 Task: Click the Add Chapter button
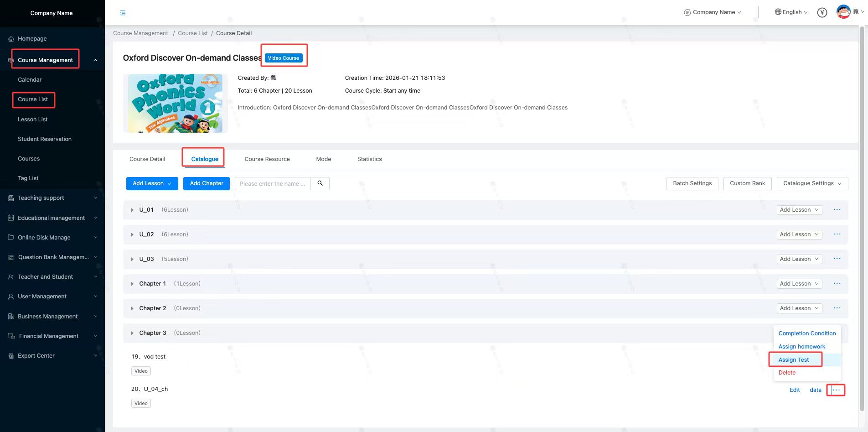pyautogui.click(x=207, y=183)
